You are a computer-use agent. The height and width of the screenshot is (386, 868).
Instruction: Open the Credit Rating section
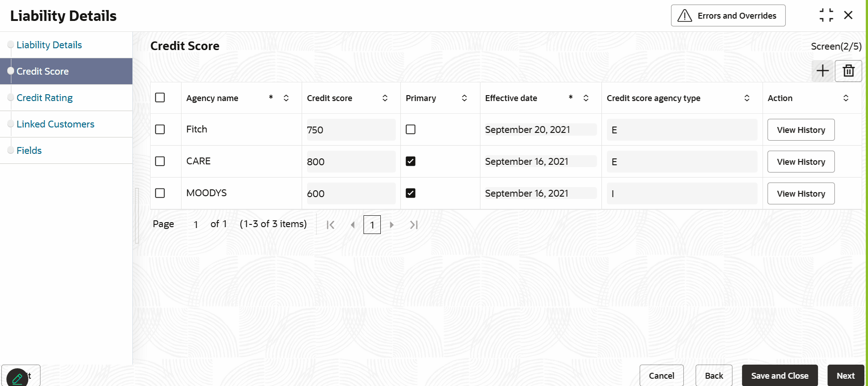pyautogui.click(x=45, y=98)
